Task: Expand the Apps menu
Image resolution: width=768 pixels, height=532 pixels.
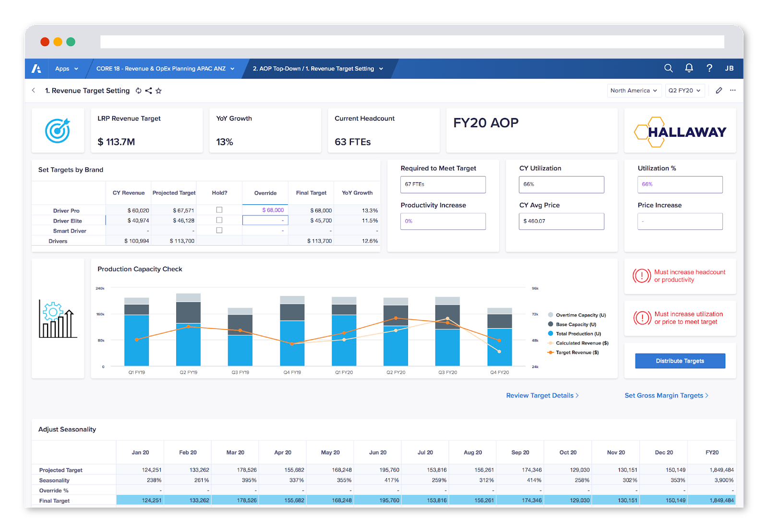Action: (66, 68)
